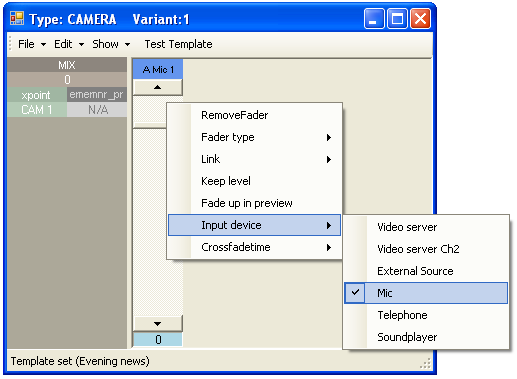This screenshot has width=517, height=379.
Task: Uncheck the Mic input device
Action: pos(426,293)
